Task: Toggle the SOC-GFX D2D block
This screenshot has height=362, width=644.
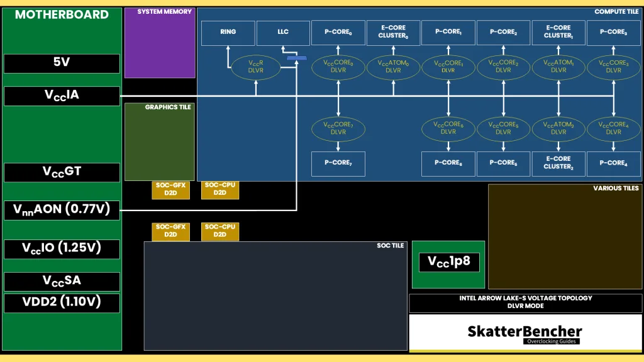Action: click(170, 190)
